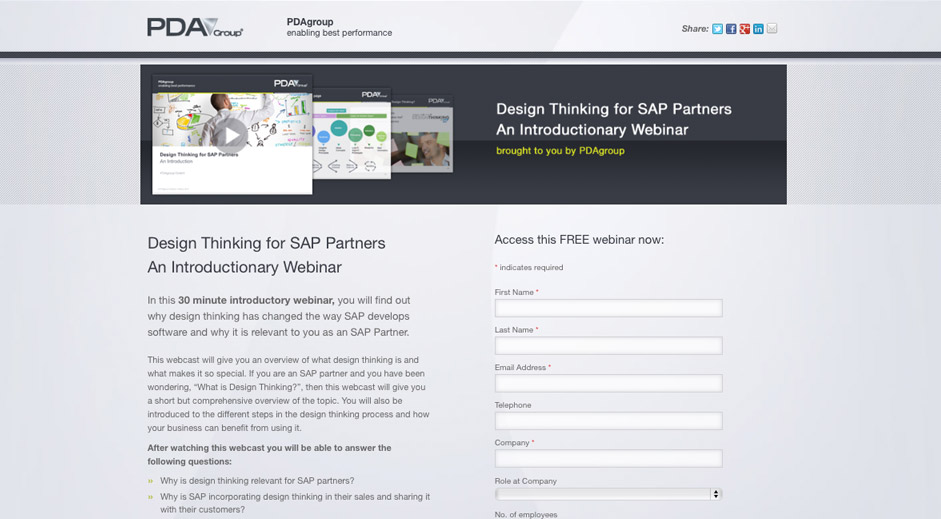Screen dimensions: 941x519
Task: Click into the First Name field
Action: [x=608, y=308]
